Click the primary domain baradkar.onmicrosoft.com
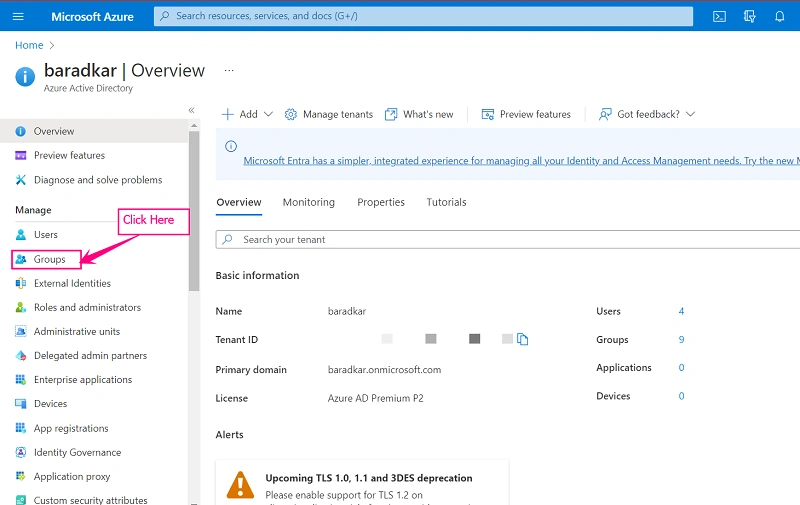 384,370
